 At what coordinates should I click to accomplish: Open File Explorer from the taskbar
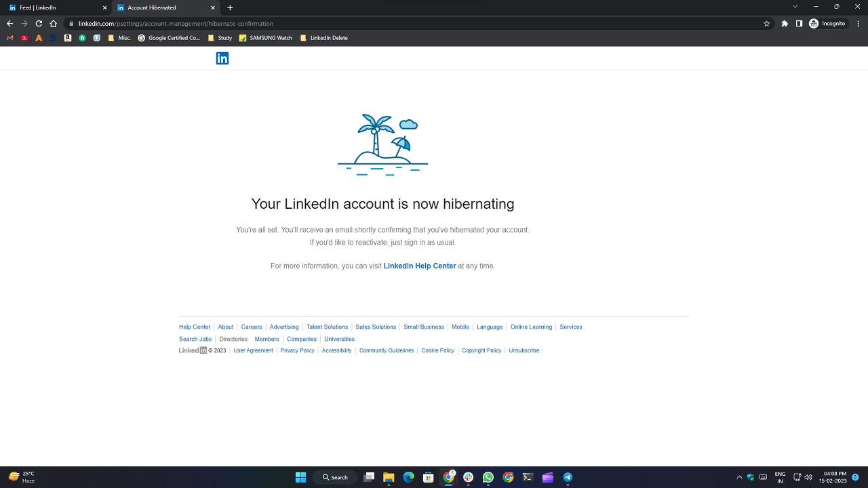point(389,477)
